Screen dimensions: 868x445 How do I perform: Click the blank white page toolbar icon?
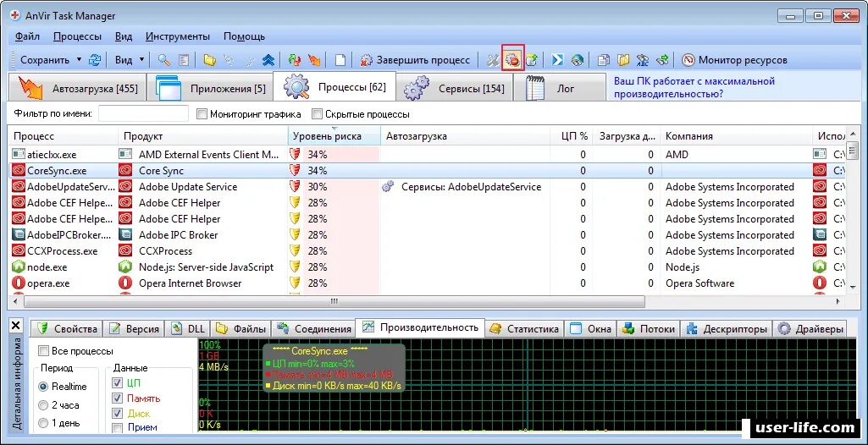(340, 60)
